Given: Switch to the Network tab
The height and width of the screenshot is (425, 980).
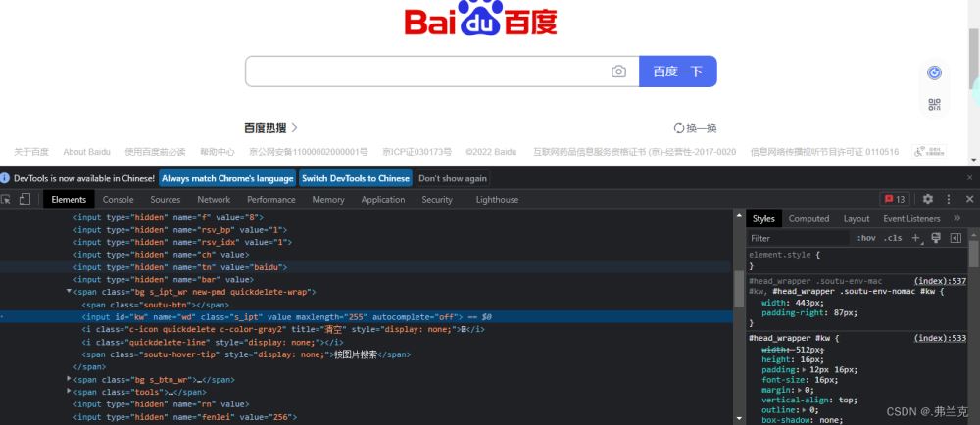Looking at the screenshot, I should pos(214,199).
